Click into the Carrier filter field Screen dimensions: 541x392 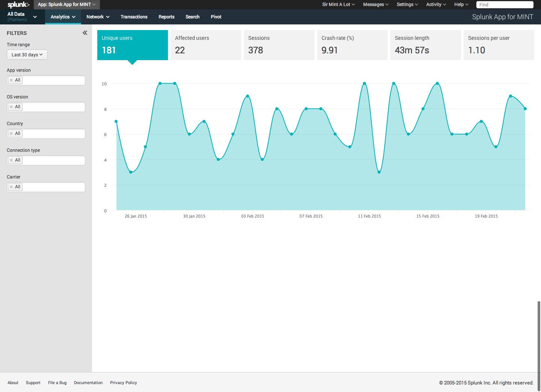click(x=46, y=187)
